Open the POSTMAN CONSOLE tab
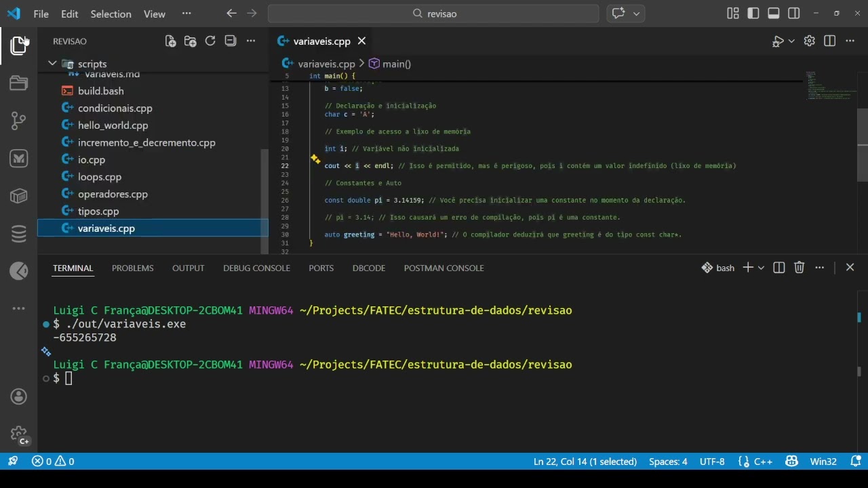Screen dimensions: 868x488 coord(443,268)
